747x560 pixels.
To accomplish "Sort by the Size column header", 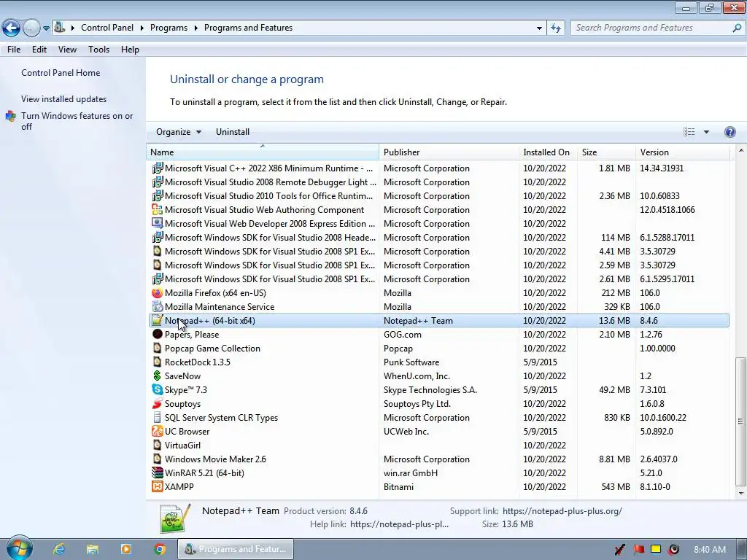I will click(x=606, y=152).
